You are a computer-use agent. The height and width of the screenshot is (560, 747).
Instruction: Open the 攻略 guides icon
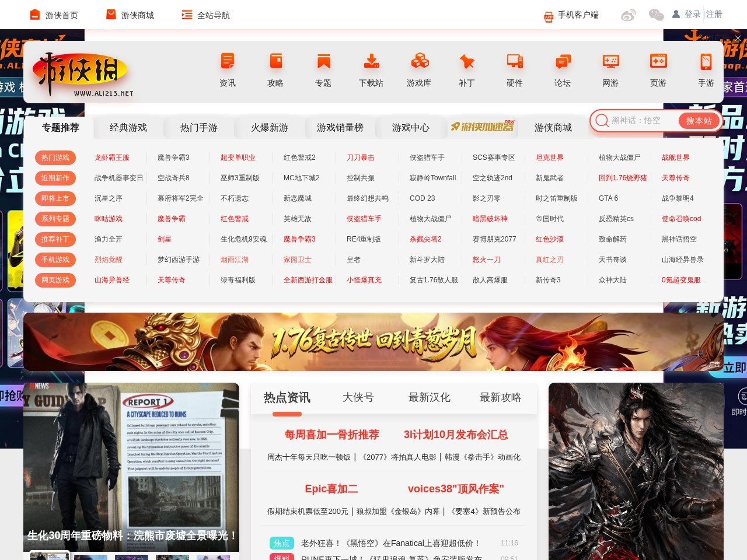[275, 62]
